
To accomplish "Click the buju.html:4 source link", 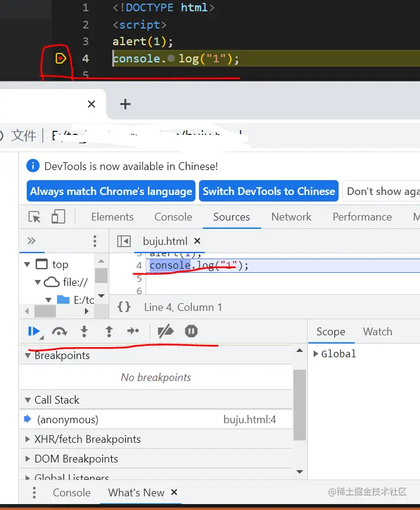I will coord(250,420).
